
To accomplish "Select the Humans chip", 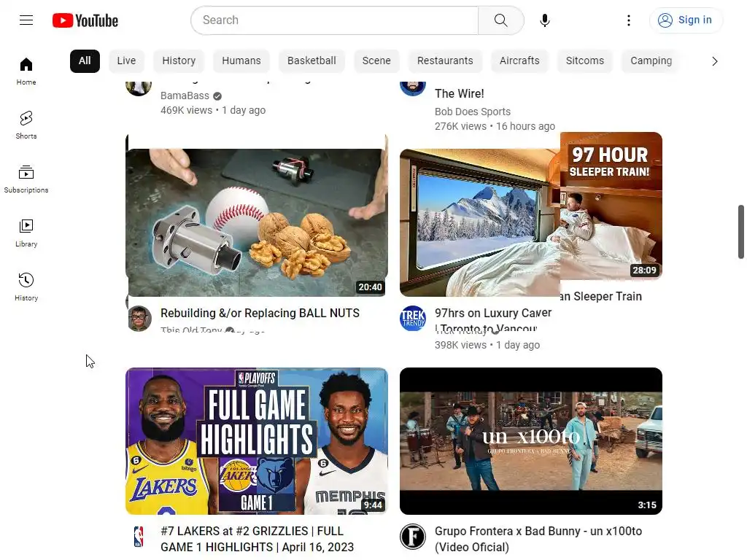I will pos(241,61).
